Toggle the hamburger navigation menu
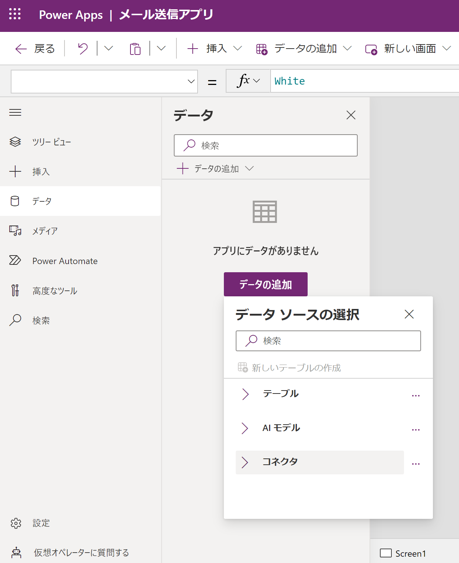This screenshot has height=563, width=459. tap(15, 113)
